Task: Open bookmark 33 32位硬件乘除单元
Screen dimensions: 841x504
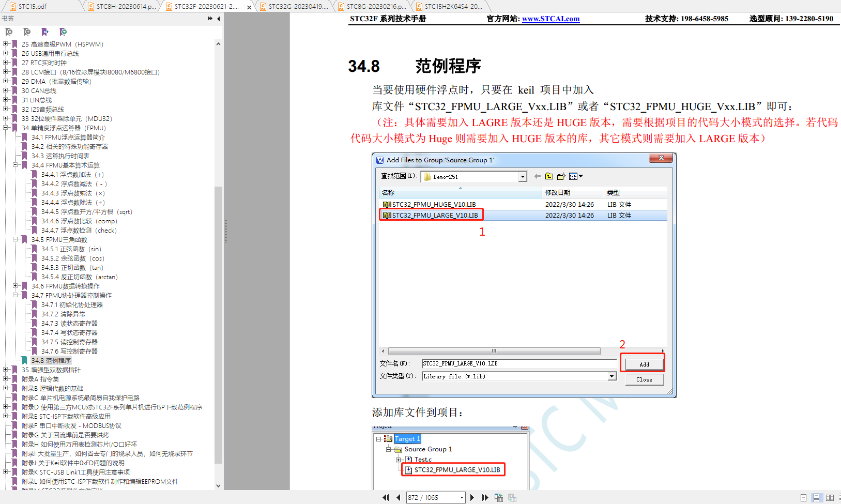Action: tap(67, 118)
